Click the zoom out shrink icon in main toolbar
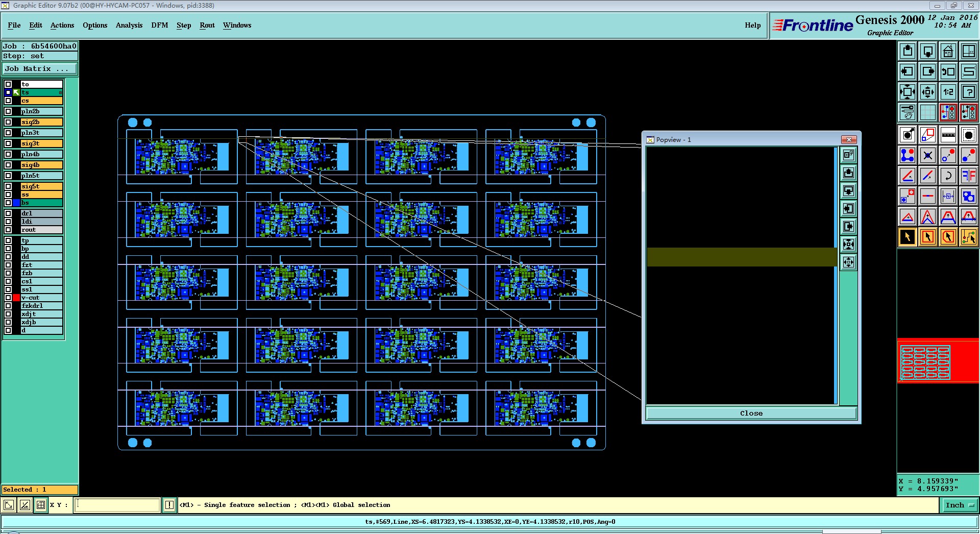This screenshot has width=980, height=534. coord(928,92)
